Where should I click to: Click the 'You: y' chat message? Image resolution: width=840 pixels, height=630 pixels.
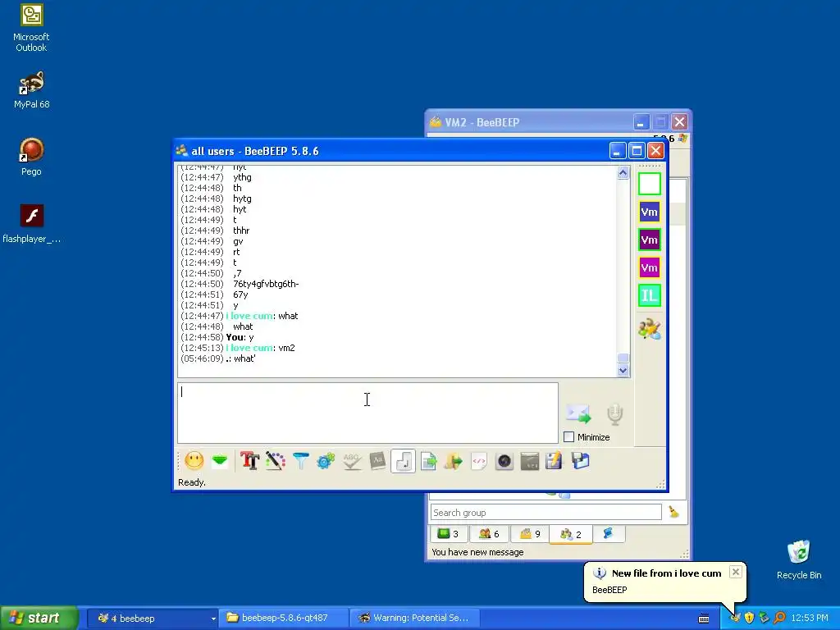point(217,337)
